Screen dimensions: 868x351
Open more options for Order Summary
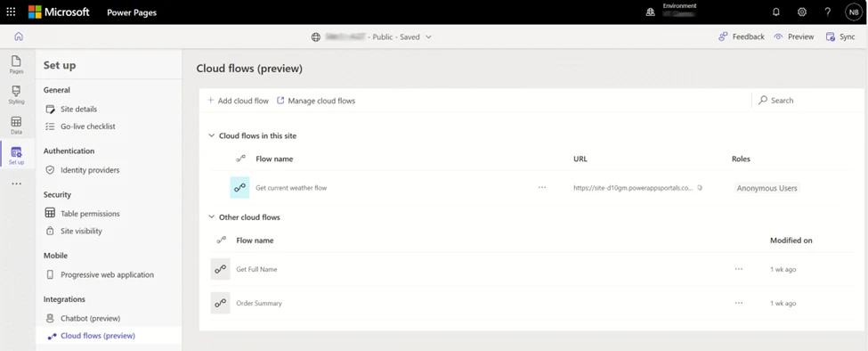738,303
